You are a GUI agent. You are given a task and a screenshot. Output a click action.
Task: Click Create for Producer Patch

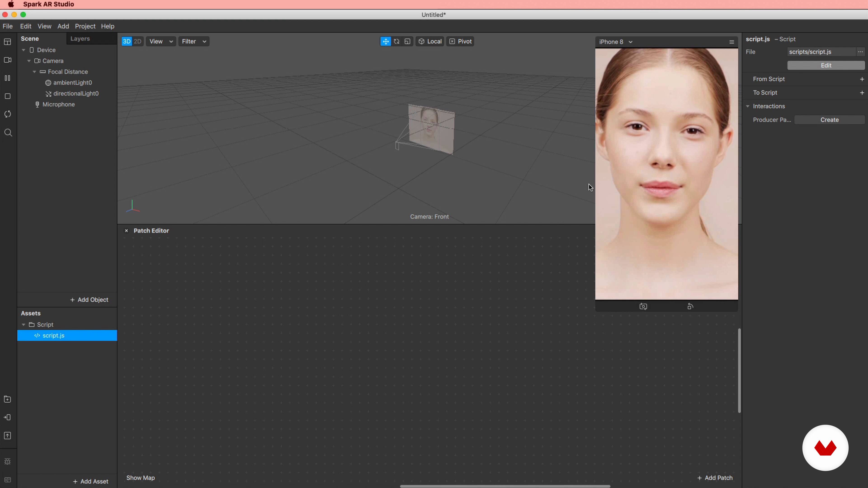tap(829, 120)
